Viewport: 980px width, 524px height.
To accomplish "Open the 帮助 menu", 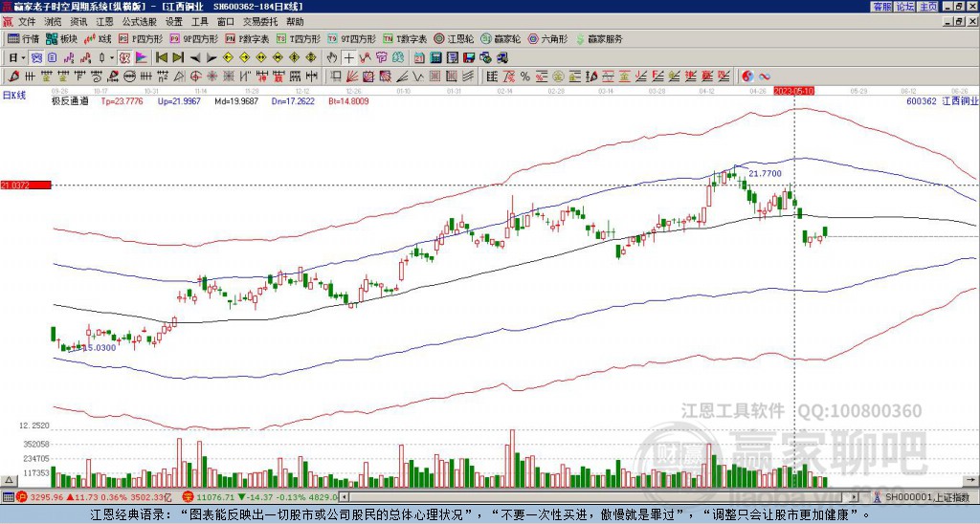I will 295,22.
